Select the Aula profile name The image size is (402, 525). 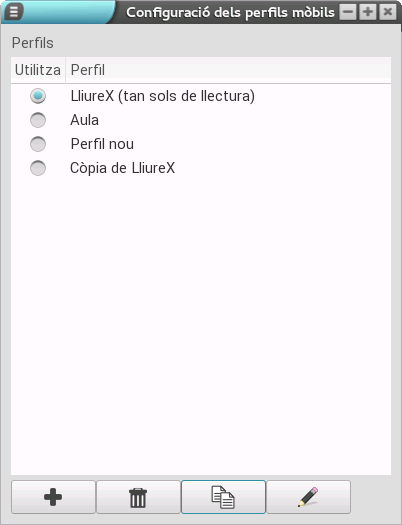[x=84, y=120]
